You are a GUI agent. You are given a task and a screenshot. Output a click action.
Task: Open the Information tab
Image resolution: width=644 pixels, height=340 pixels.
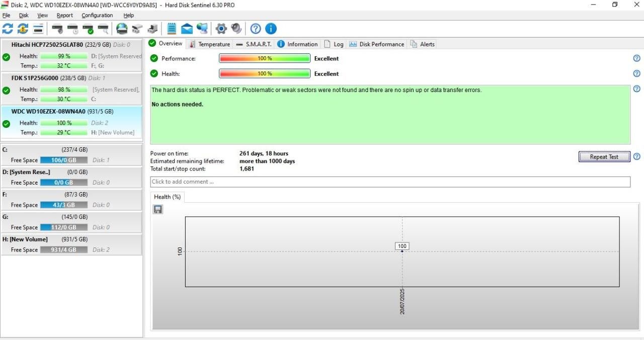(x=297, y=44)
